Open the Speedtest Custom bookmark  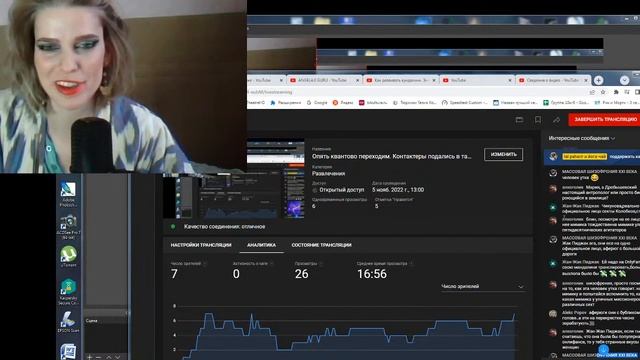click(464, 103)
